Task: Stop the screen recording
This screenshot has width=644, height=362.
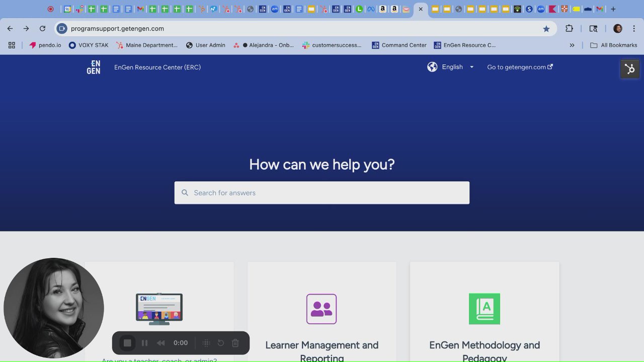Action: 127,343
